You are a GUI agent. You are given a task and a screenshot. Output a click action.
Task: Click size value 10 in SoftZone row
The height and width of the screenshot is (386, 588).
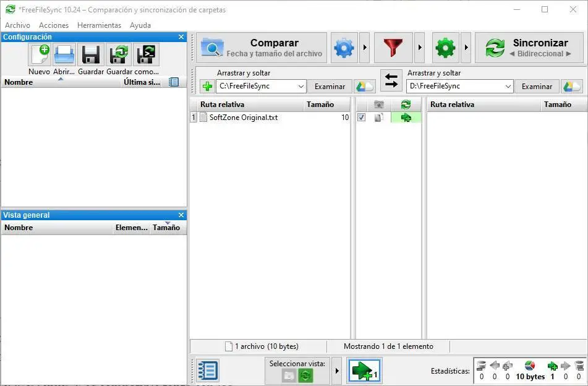tap(344, 118)
